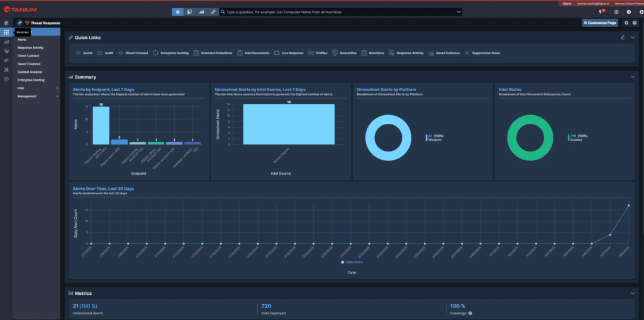Click the pencil edit icon in Quick Links
This screenshot has height=320, width=644.
coord(623,38)
